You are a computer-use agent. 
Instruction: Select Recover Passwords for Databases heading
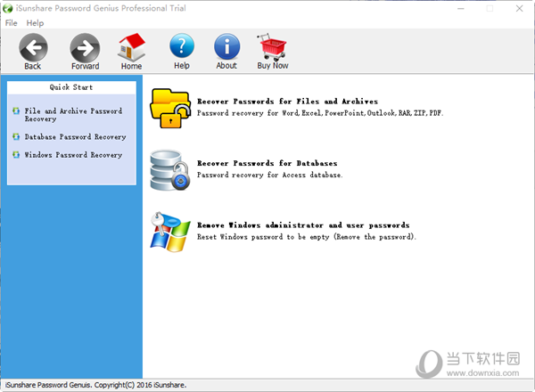click(x=267, y=163)
